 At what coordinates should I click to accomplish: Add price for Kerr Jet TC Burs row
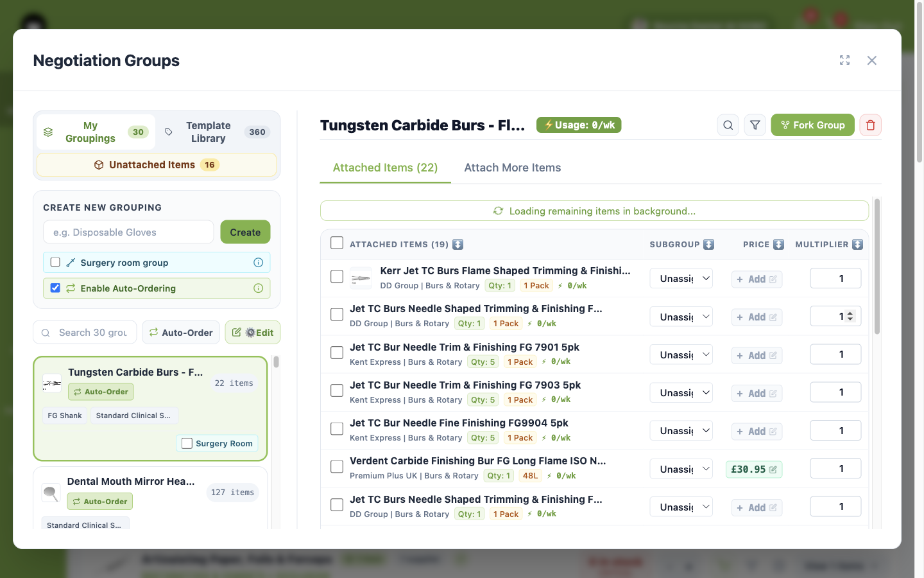point(757,279)
